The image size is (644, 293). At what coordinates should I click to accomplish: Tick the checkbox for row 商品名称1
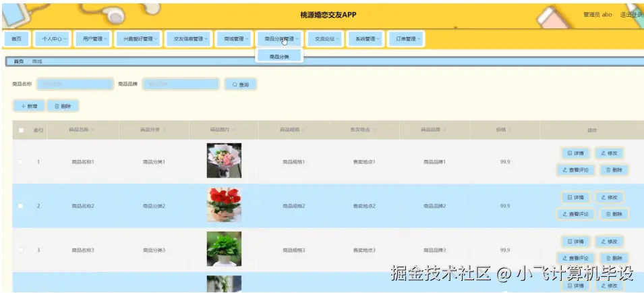point(20,162)
